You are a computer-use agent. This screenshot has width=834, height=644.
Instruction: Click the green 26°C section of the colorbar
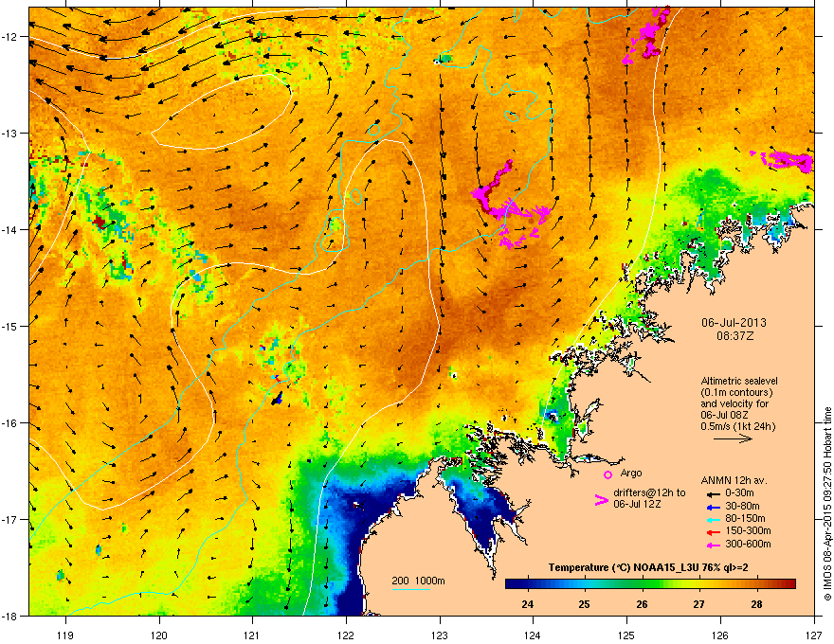click(642, 583)
